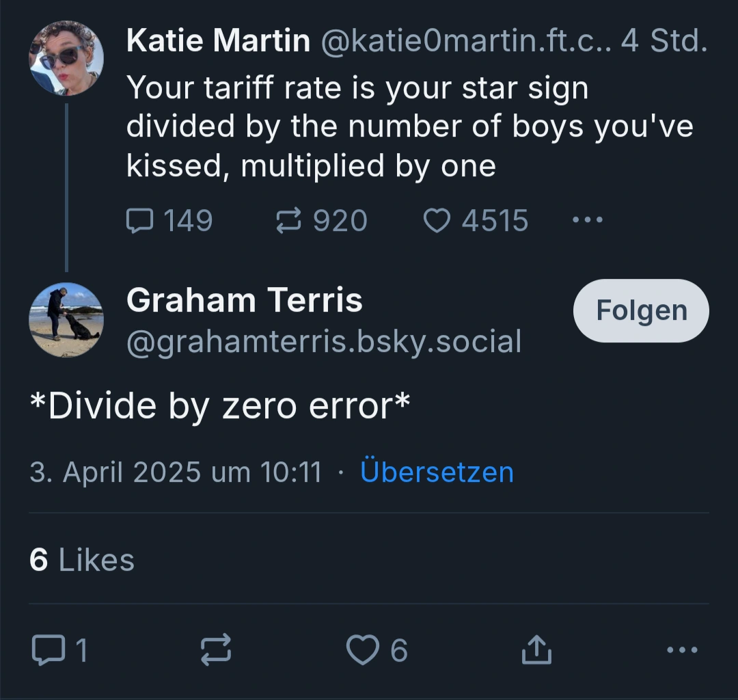The image size is (738, 700).
Task: Click the Übersetzen translation link
Action: click(437, 472)
